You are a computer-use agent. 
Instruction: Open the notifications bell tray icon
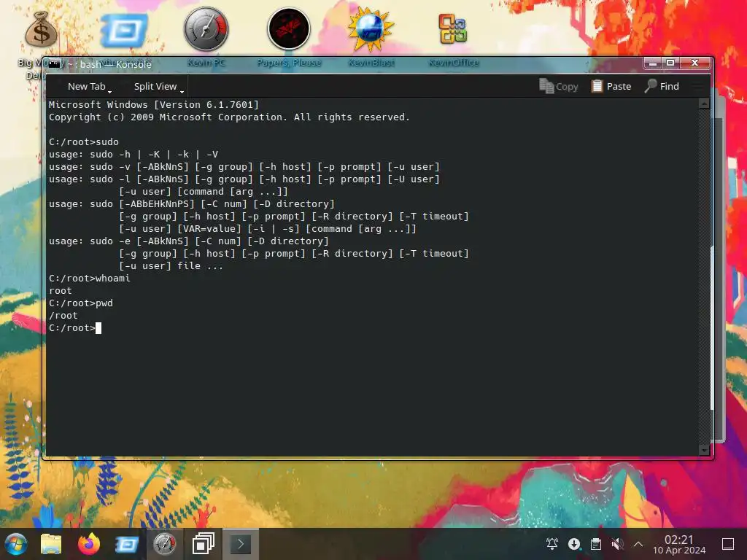pos(552,544)
